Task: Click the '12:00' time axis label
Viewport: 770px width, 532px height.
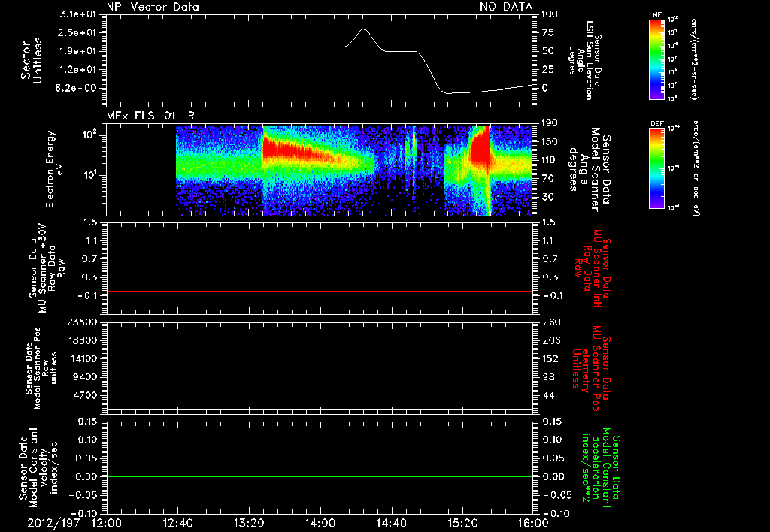Action: (107, 523)
